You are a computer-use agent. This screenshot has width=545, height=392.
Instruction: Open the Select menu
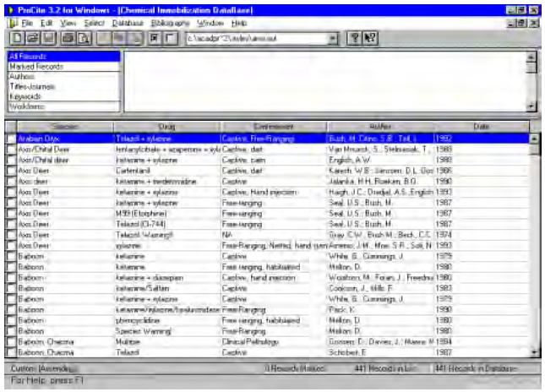click(x=94, y=24)
